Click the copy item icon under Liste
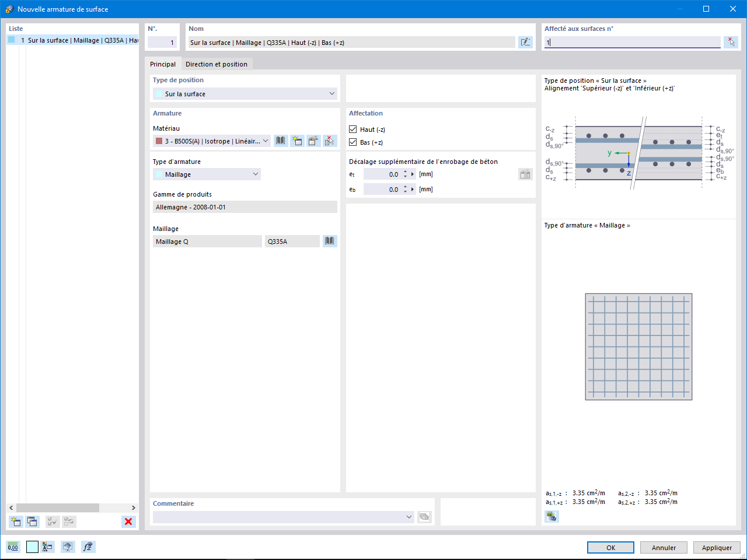The height and width of the screenshot is (560, 747). pyautogui.click(x=32, y=521)
